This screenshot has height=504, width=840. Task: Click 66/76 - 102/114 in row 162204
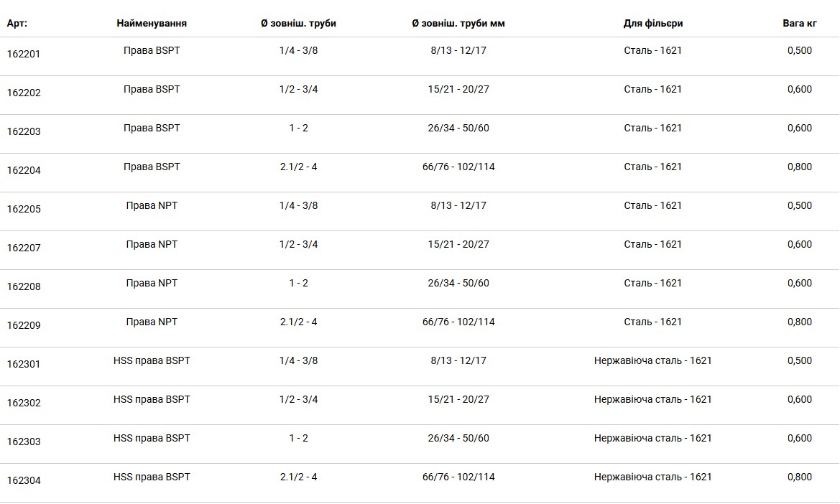pyautogui.click(x=458, y=167)
